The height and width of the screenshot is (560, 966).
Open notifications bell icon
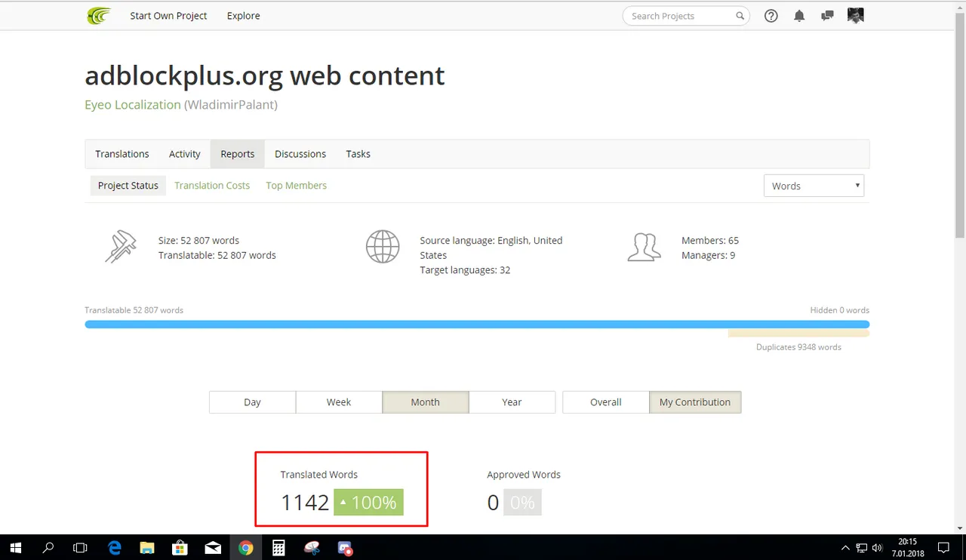point(799,16)
